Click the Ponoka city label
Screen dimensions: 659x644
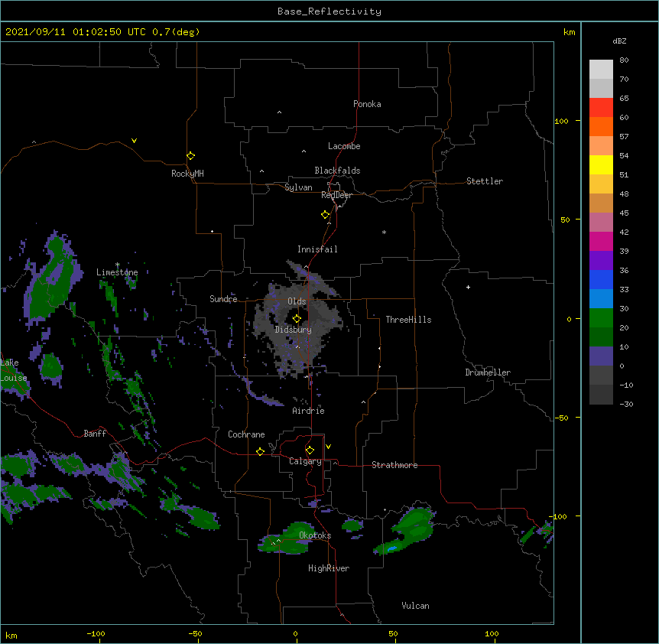pos(367,104)
